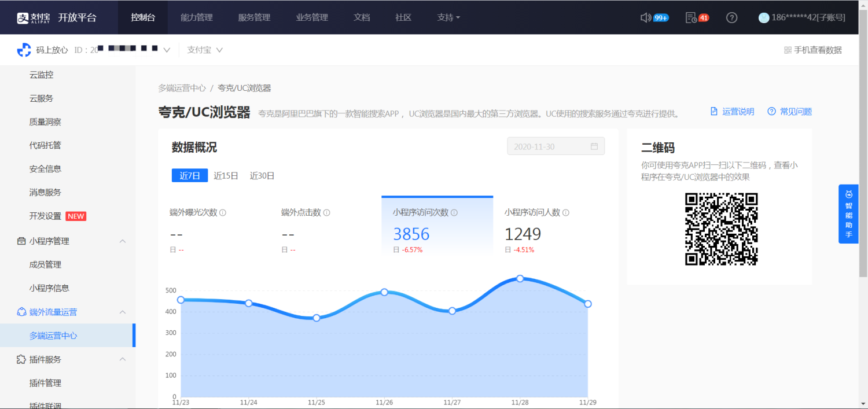Select the 近15日 time range
The image size is (868, 409).
(x=226, y=176)
